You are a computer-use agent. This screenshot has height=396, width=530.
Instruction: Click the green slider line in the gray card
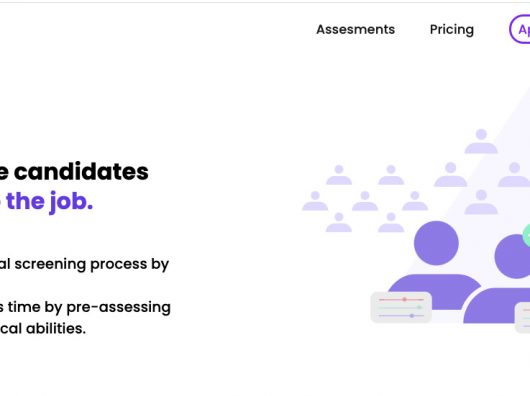coord(401,307)
